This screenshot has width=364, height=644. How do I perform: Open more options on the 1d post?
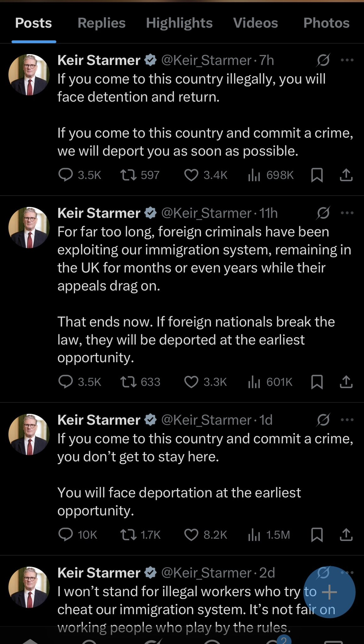click(347, 420)
